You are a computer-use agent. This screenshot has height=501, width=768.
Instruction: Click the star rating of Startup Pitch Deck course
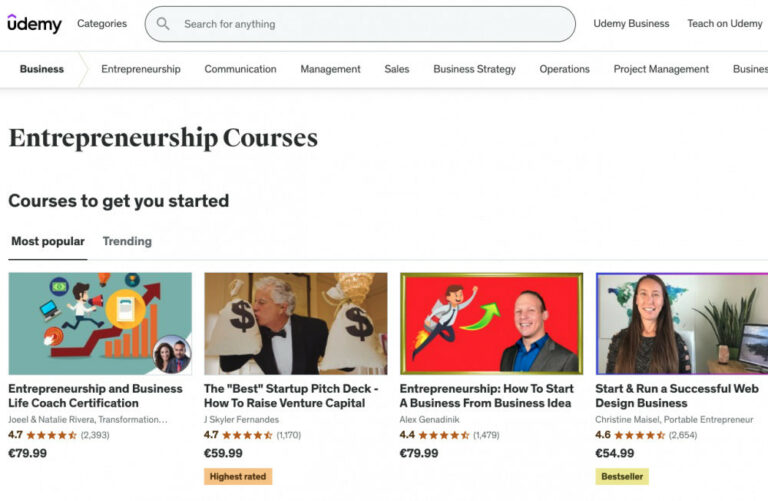(248, 435)
